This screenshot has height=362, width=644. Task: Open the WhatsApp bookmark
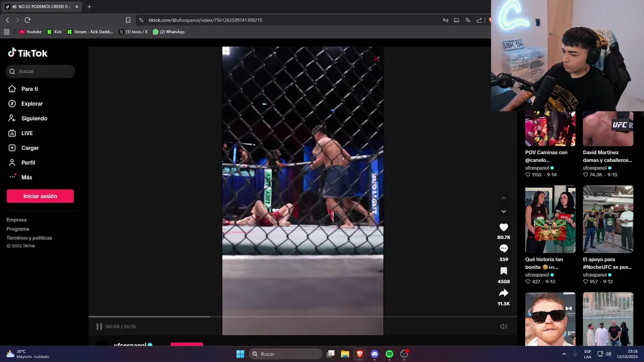169,32
